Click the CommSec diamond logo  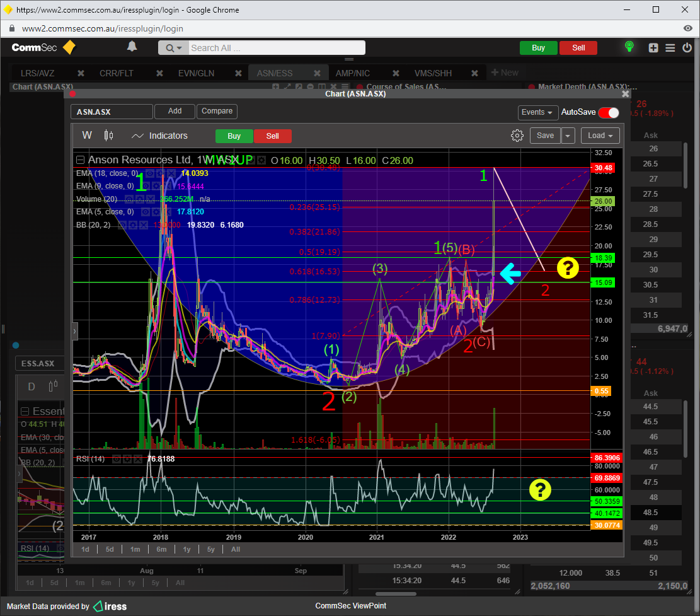tap(69, 47)
